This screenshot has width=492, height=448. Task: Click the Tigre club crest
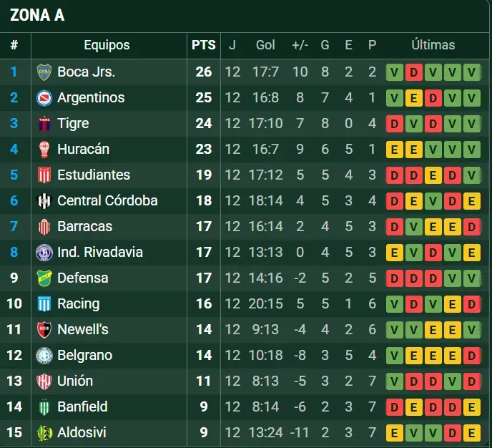pos(44,123)
